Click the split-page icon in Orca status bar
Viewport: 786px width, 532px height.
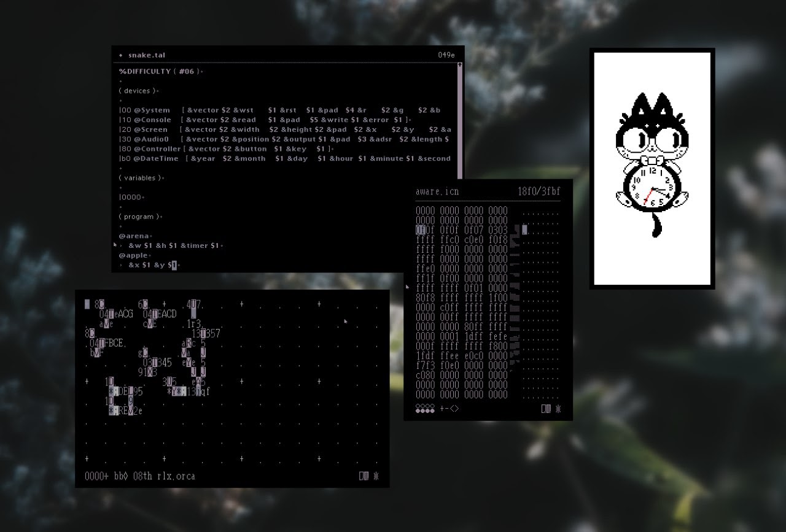click(x=364, y=476)
